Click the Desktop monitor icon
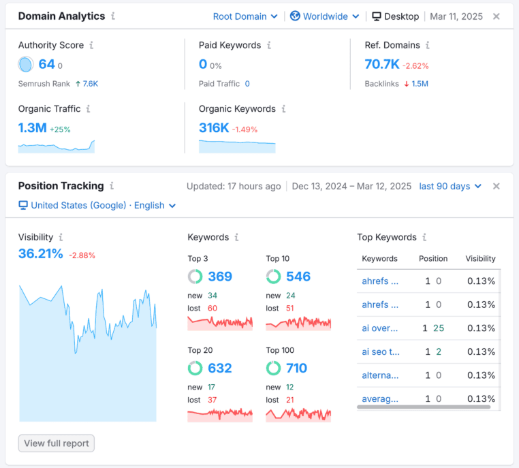 coord(376,16)
